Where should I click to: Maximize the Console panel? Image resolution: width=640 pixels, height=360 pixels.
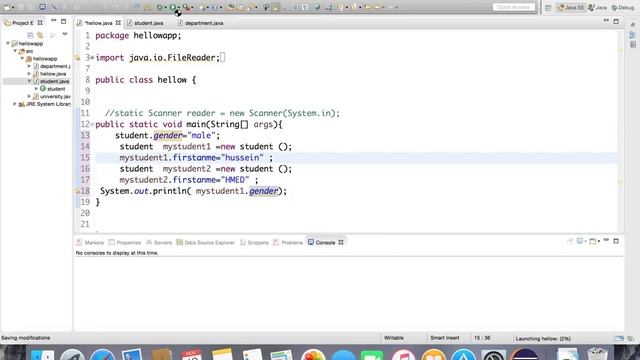click(x=616, y=241)
